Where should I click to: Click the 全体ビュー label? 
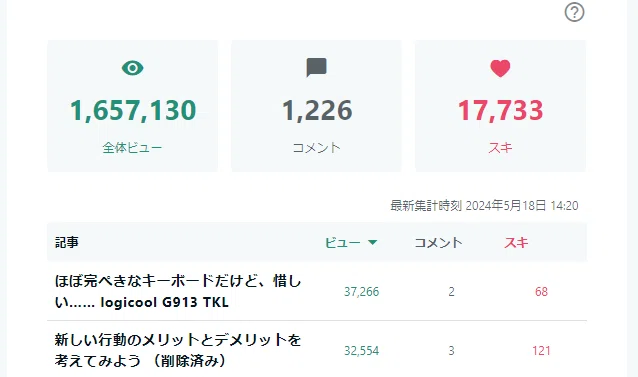(x=132, y=148)
